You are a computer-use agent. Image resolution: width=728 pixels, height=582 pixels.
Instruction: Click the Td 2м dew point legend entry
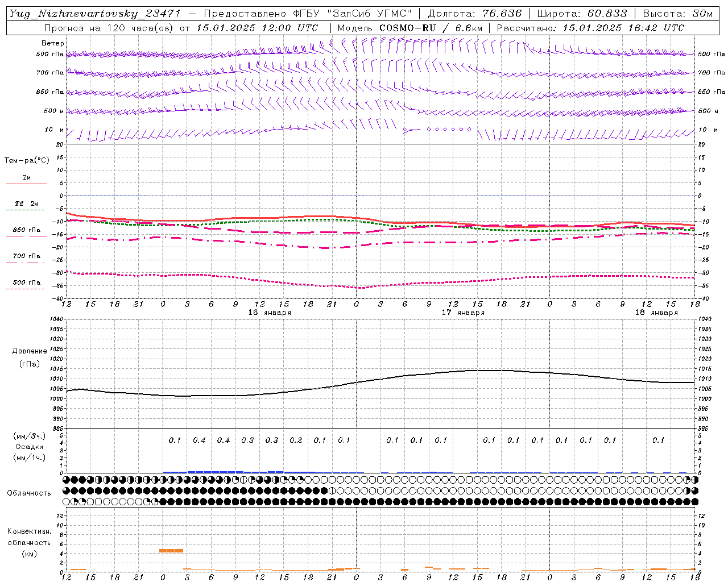[26, 203]
